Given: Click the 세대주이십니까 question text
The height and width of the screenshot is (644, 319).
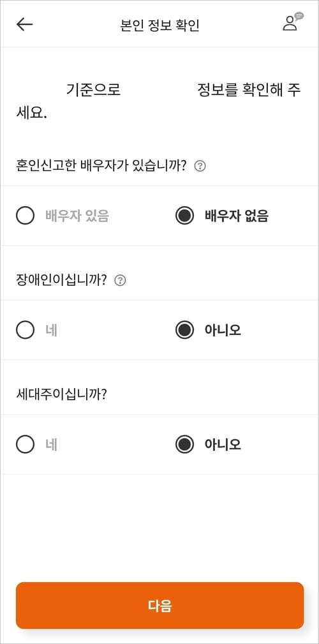Looking at the screenshot, I should 62,394.
